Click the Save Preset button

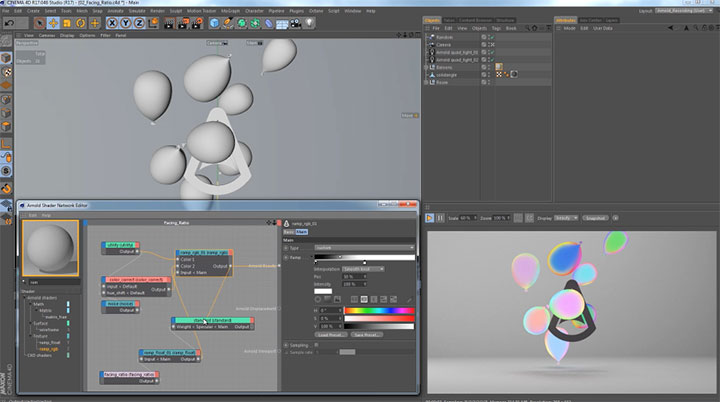[366, 334]
